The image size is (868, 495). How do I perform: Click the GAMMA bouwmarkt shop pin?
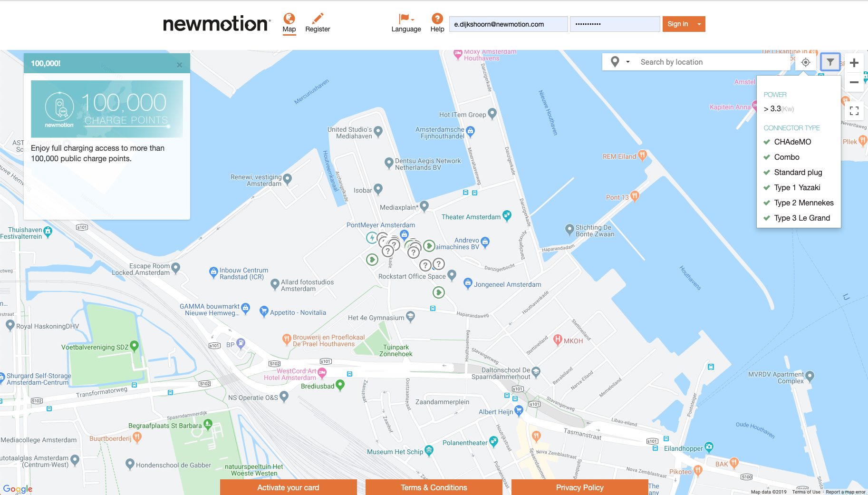click(x=245, y=309)
